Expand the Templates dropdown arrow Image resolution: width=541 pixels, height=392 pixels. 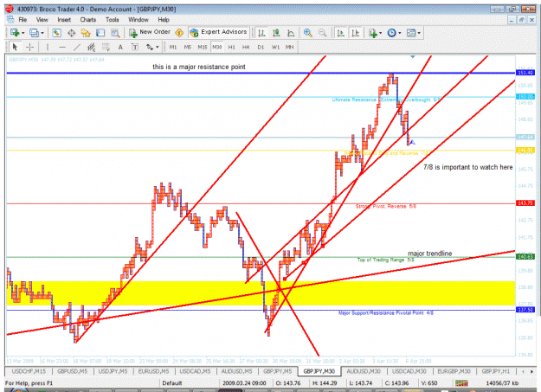click(419, 33)
